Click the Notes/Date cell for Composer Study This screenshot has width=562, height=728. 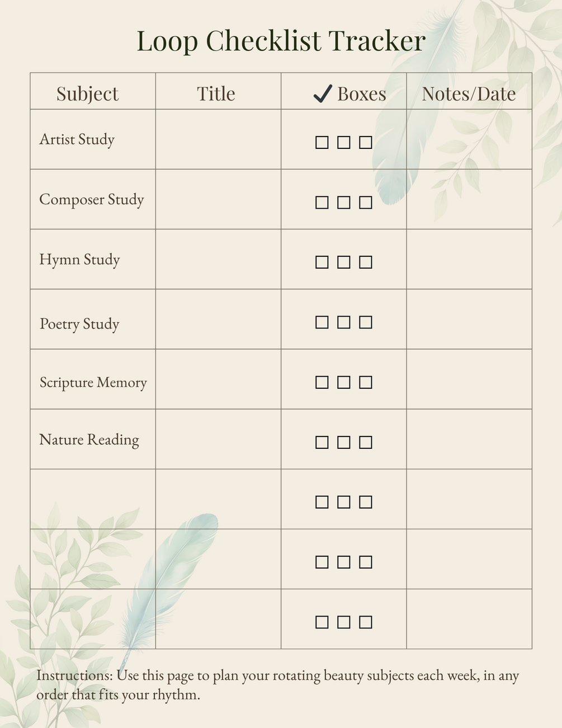(x=469, y=199)
